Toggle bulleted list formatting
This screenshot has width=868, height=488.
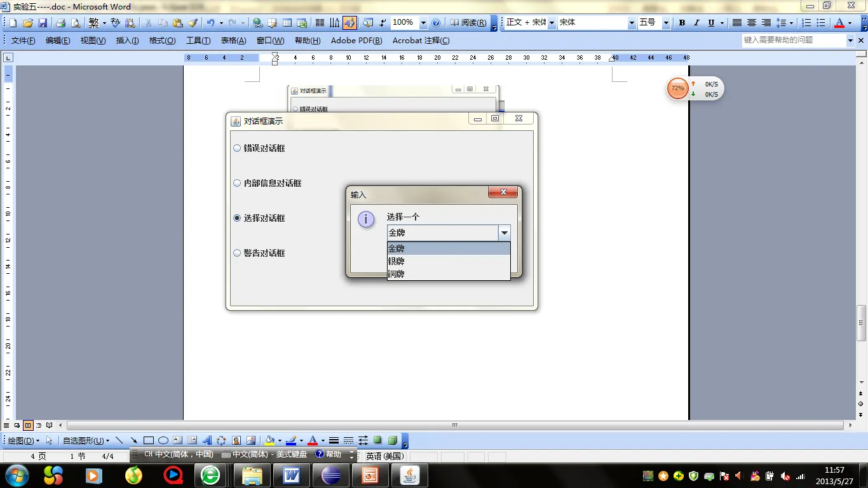tap(821, 23)
